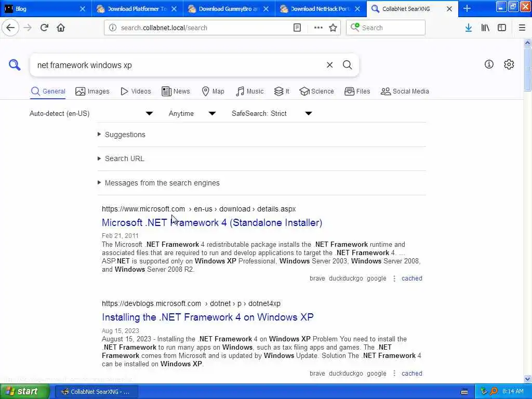Click the devblogs.microsoft.com dotnet4xp URL
The height and width of the screenshot is (399, 532).
pos(191,303)
